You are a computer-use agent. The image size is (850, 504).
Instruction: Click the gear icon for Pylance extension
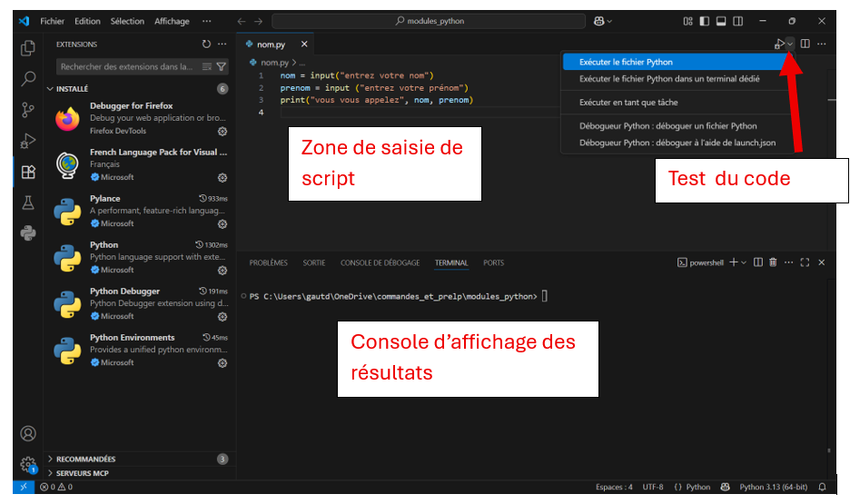click(222, 224)
